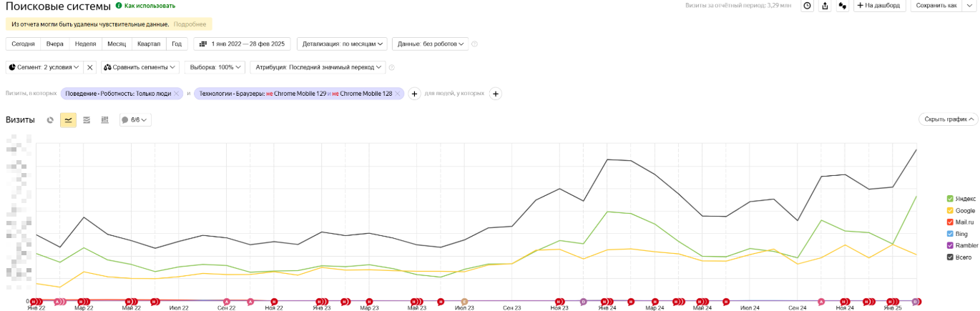Select the 'Сегодня' period tab

pos(23,44)
